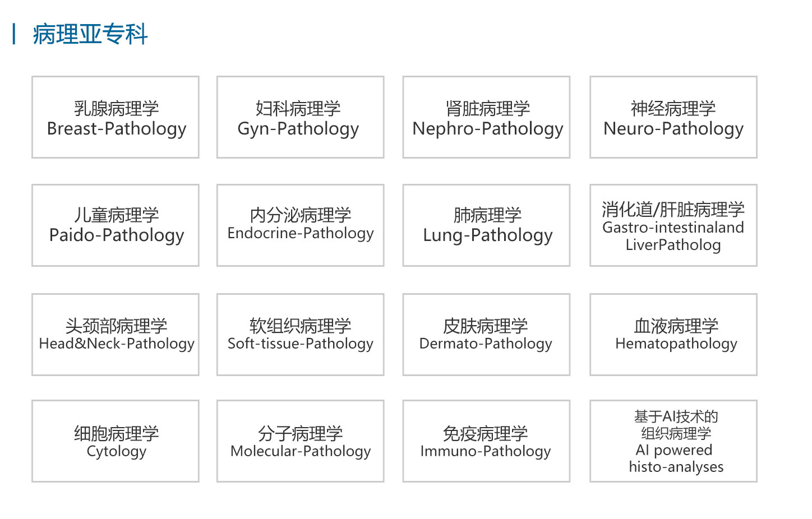Click Gastro-intestinal and Liver Pathology box

click(673, 225)
